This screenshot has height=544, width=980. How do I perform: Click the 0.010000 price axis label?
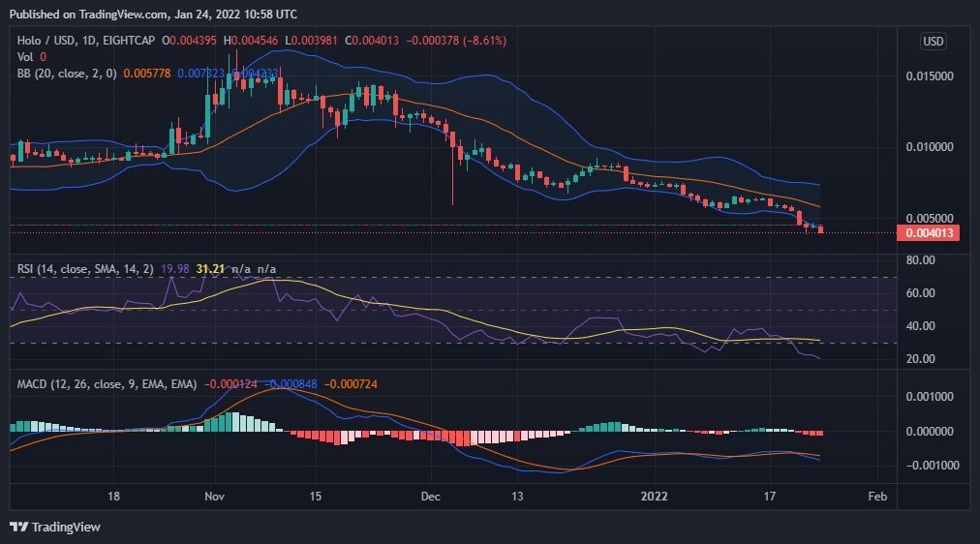[x=930, y=147]
